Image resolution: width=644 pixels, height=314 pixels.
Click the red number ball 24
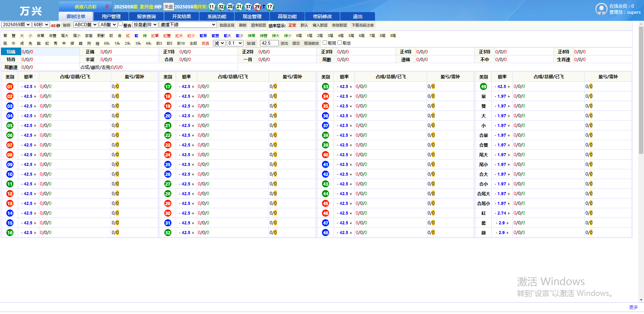tap(168, 155)
